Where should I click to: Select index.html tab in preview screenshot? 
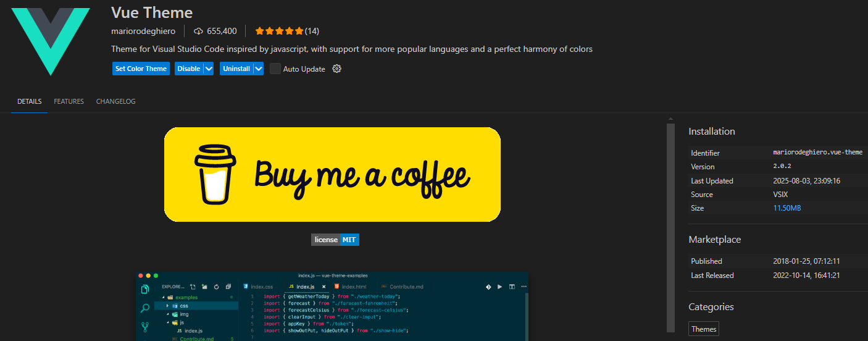click(349, 287)
